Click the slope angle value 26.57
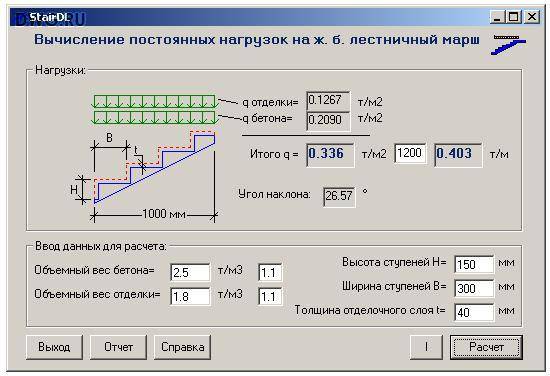 339,196
